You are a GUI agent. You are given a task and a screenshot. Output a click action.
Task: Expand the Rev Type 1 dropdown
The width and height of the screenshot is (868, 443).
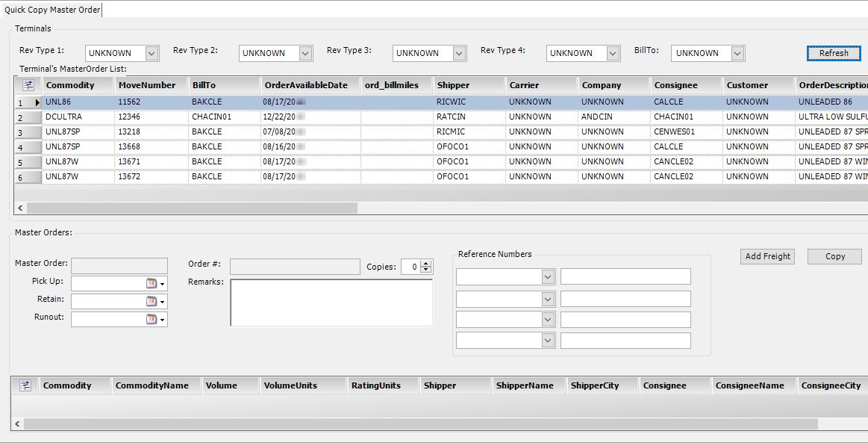click(152, 53)
